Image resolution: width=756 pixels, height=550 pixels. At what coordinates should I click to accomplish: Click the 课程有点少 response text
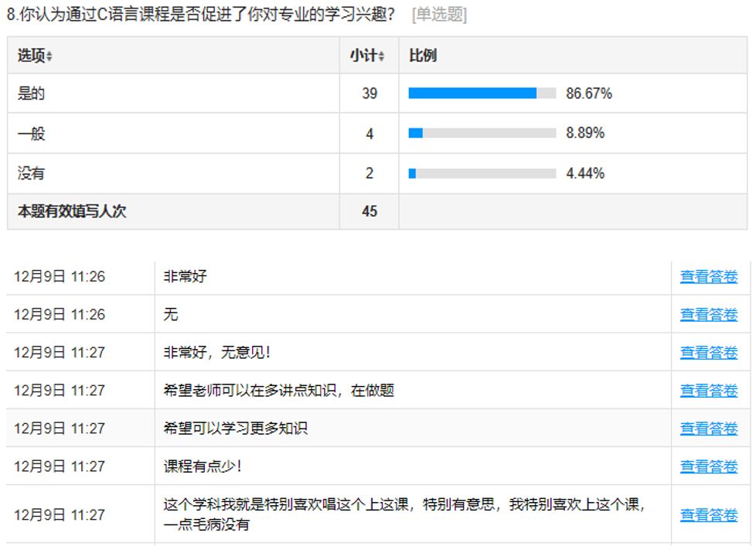coord(203,466)
